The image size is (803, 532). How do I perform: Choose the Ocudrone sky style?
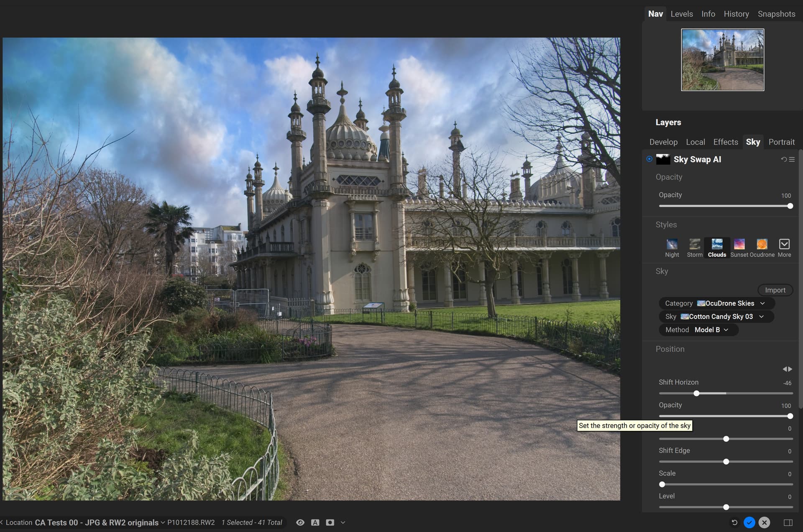click(x=762, y=244)
